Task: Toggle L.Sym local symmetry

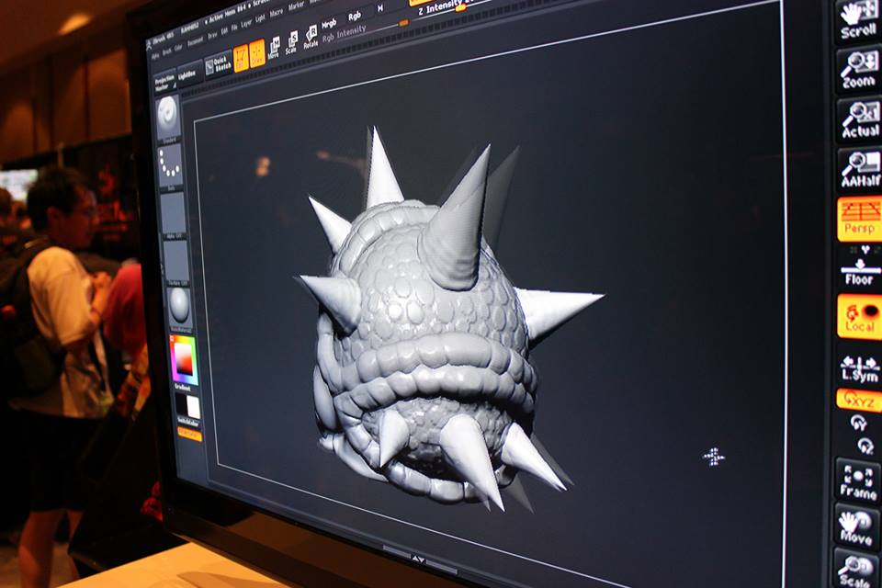Action: tap(859, 368)
